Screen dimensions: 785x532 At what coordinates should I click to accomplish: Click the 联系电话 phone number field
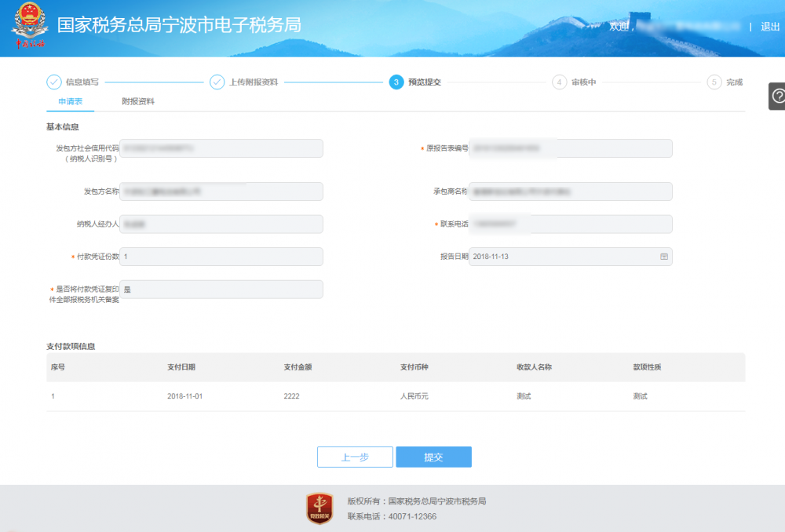571,224
